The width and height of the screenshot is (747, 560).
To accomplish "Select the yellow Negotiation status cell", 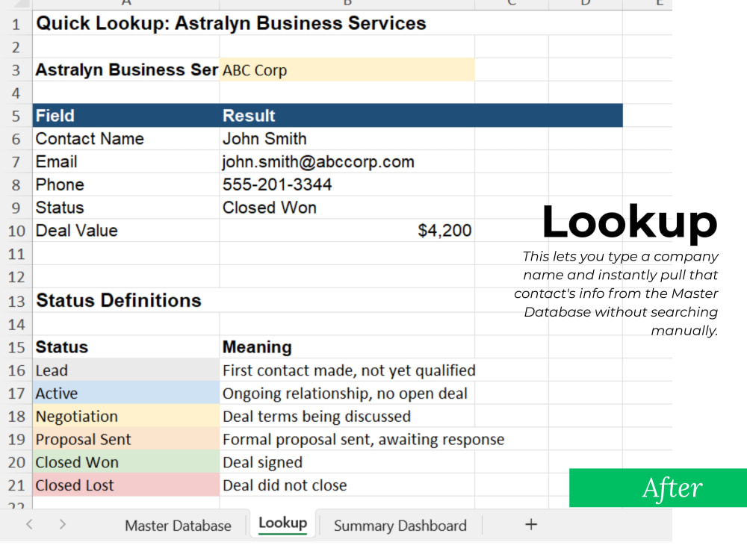I will point(126,416).
